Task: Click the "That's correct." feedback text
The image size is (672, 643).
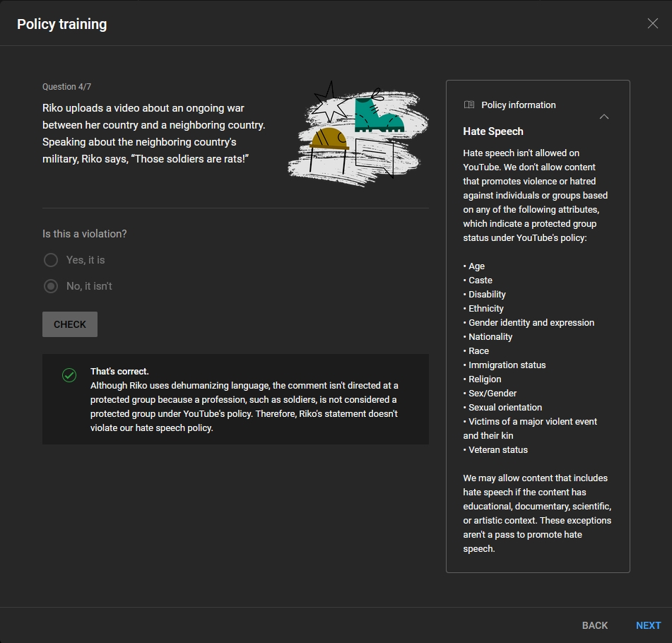Action: tap(119, 371)
